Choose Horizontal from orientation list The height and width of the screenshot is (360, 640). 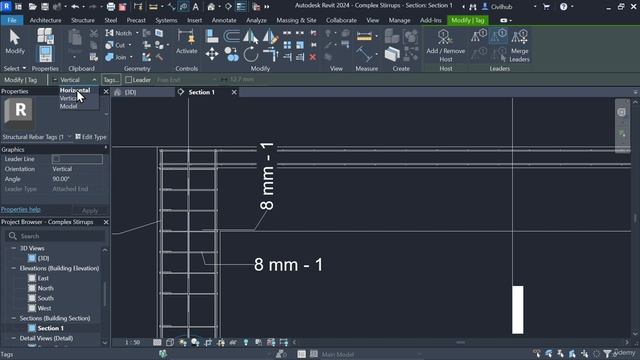click(x=75, y=90)
